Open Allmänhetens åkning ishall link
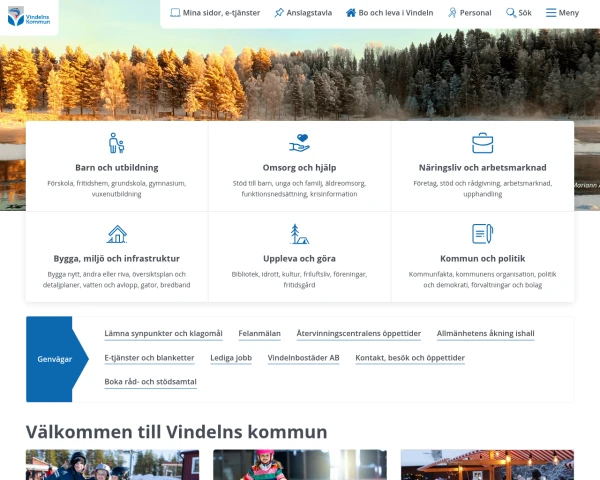Viewport: 600px width, 480px height. [x=486, y=333]
